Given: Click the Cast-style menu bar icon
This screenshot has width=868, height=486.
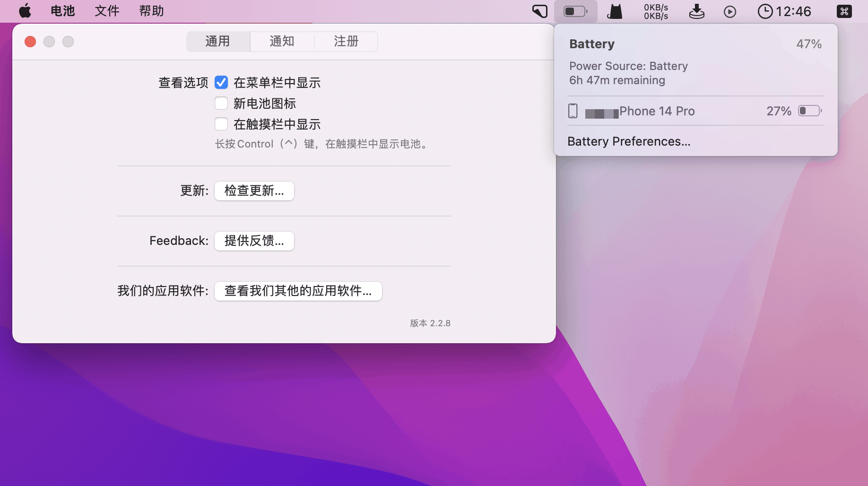Looking at the screenshot, I should (x=540, y=11).
